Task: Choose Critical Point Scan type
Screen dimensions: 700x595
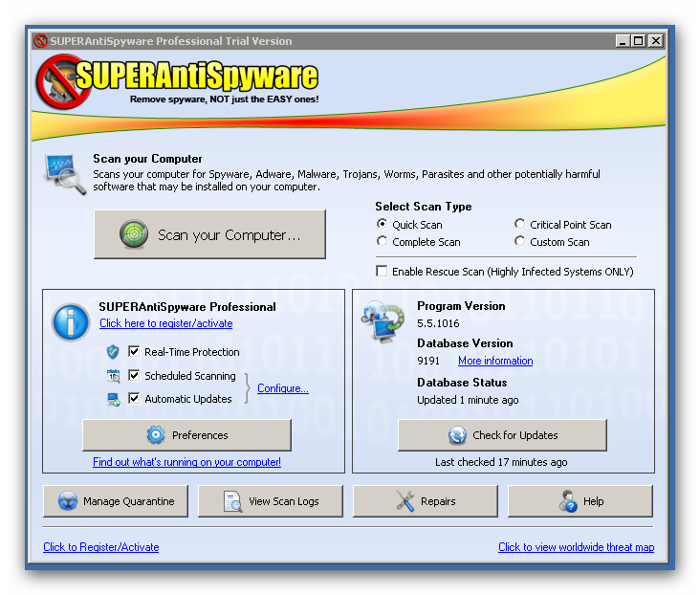Action: coord(519,224)
